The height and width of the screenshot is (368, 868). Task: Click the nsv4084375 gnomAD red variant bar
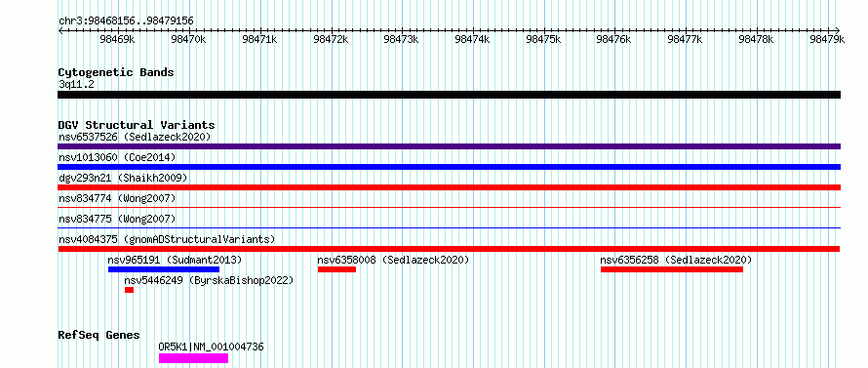point(449,249)
